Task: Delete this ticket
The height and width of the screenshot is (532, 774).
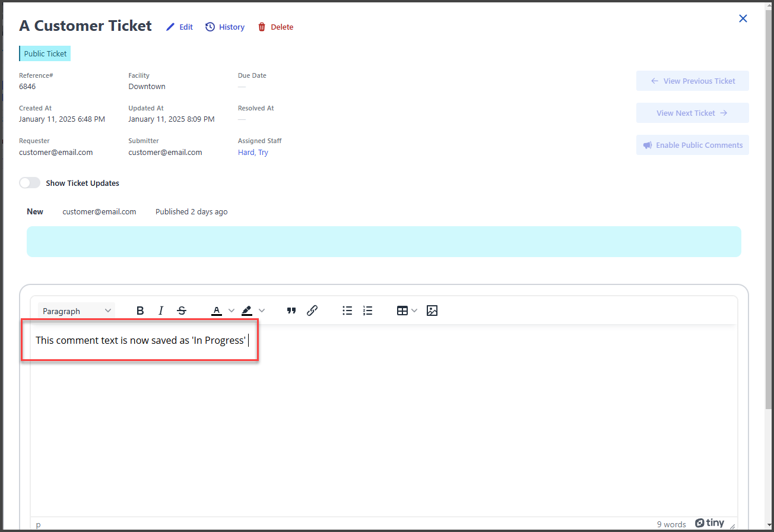Action: (x=275, y=27)
